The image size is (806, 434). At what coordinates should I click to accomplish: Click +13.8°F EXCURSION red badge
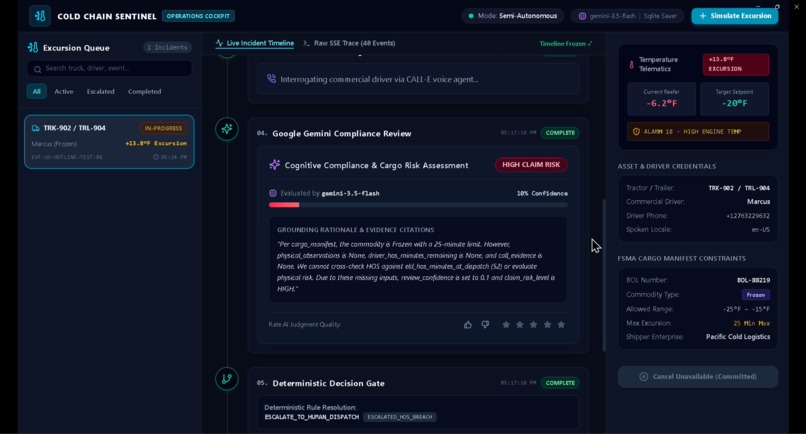click(736, 64)
